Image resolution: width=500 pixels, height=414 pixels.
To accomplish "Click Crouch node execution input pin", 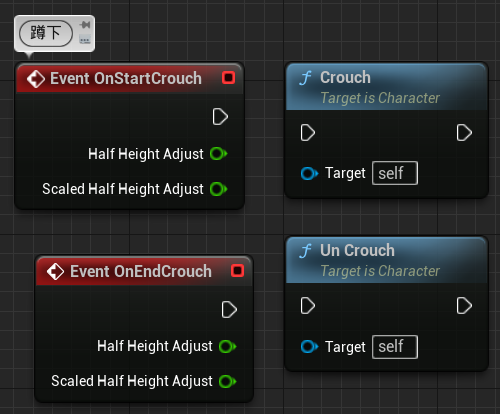I will [x=308, y=133].
